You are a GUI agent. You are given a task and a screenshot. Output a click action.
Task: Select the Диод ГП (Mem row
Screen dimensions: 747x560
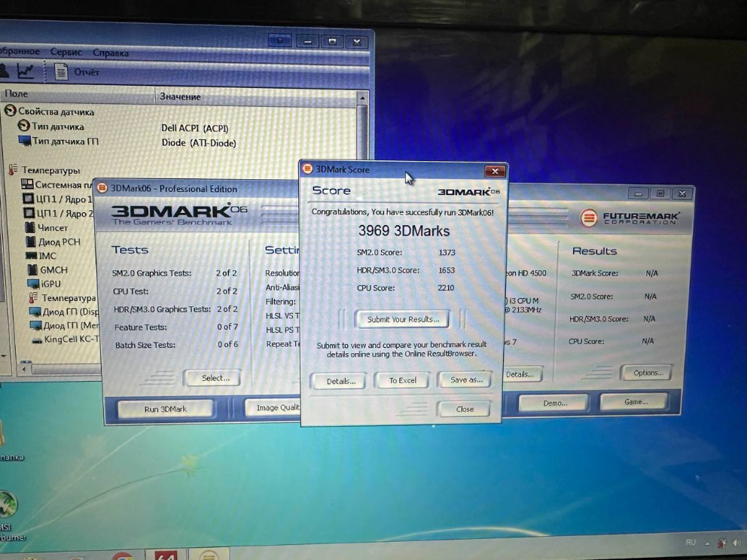64,326
